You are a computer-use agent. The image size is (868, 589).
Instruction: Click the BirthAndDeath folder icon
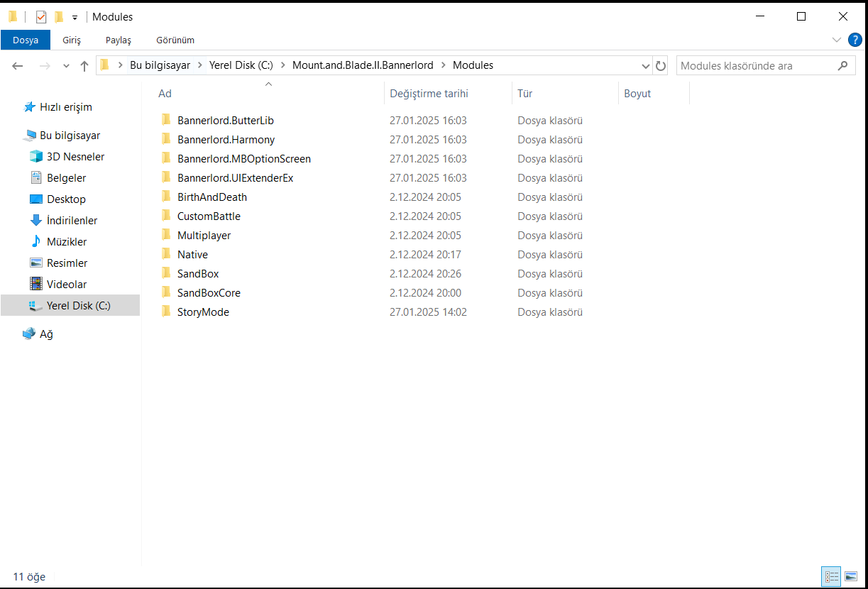(166, 197)
